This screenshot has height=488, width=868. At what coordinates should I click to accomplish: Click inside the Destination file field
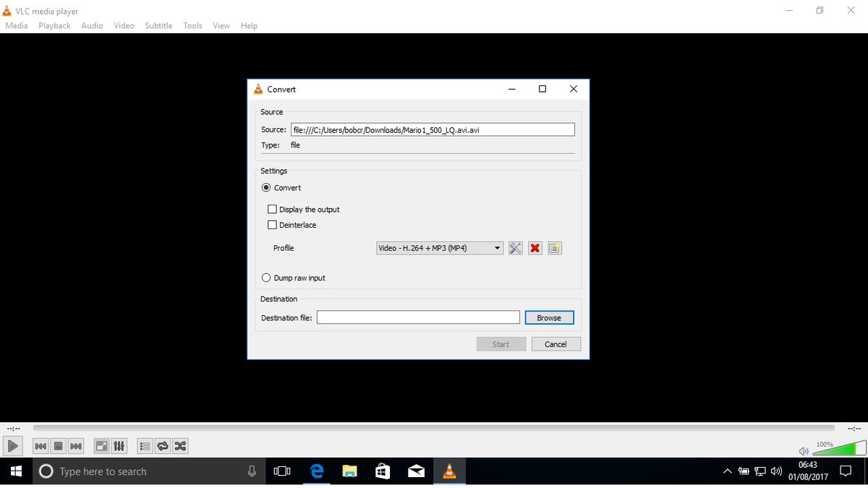click(x=417, y=317)
